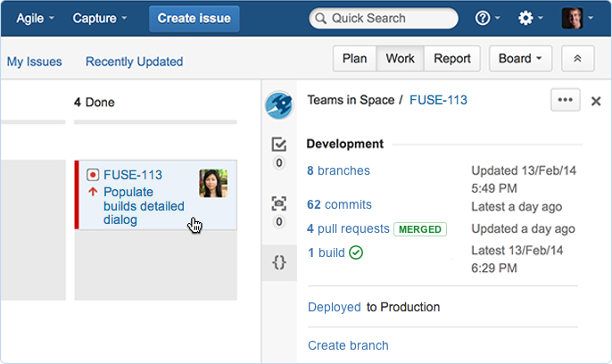Screen dimensions: 612x364
Task: Open the settings gear menu
Action: coord(530,18)
